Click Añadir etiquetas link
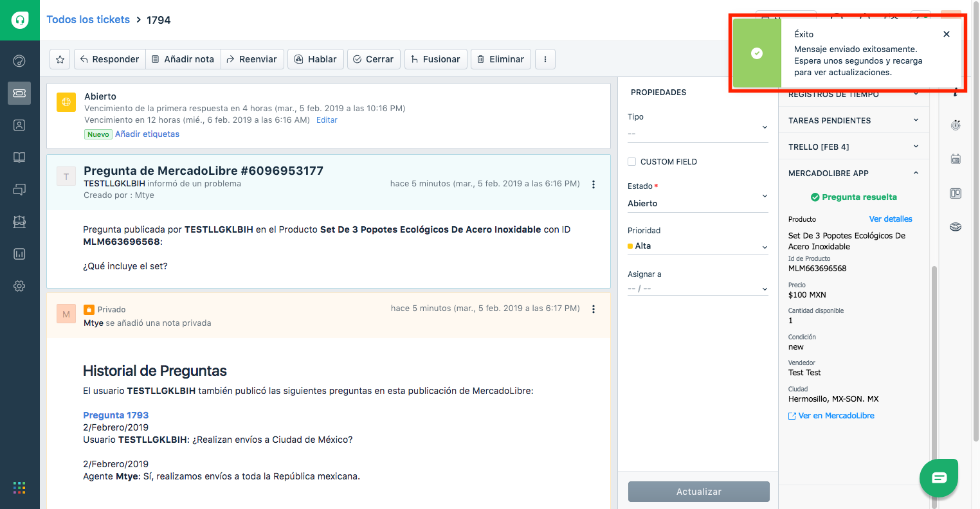The width and height of the screenshot is (980, 509). pyautogui.click(x=147, y=134)
